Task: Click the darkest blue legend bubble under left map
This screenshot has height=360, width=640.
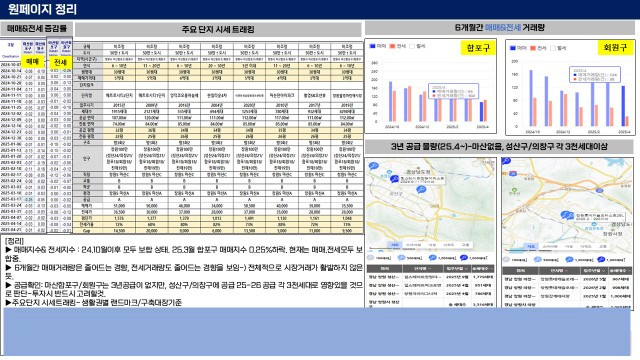Action: 464,258
